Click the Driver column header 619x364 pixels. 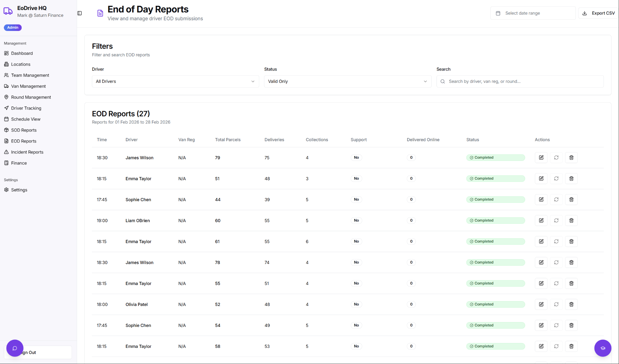[x=132, y=140]
